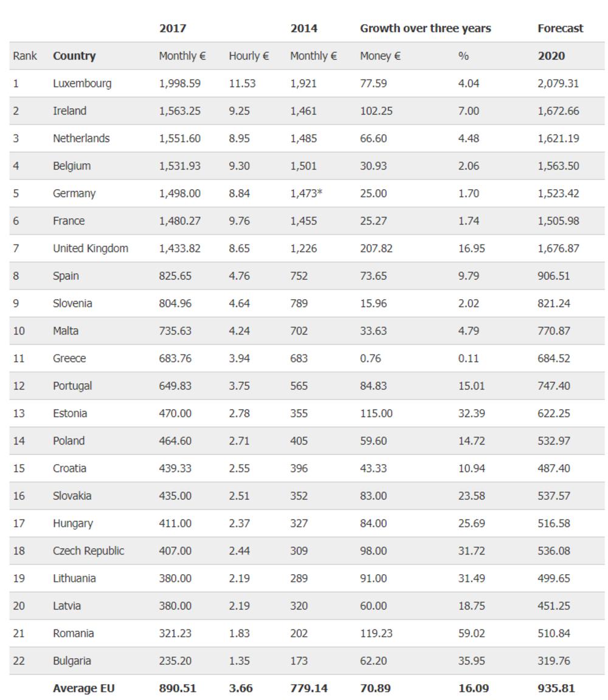Image resolution: width=608 pixels, height=700 pixels.
Task: Click the Country column header
Action: click(x=74, y=56)
